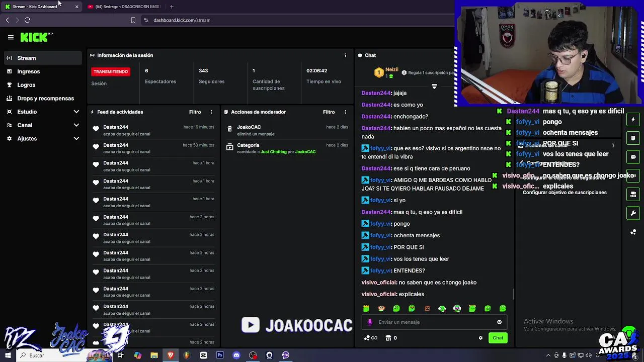Image resolution: width=644 pixels, height=362 pixels.
Task: Open options menu of Feed de actividades
Action: pos(211,112)
